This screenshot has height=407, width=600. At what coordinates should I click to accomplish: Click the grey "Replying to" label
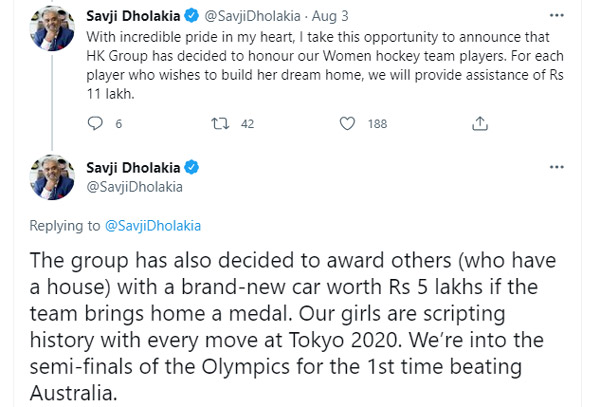(65, 226)
